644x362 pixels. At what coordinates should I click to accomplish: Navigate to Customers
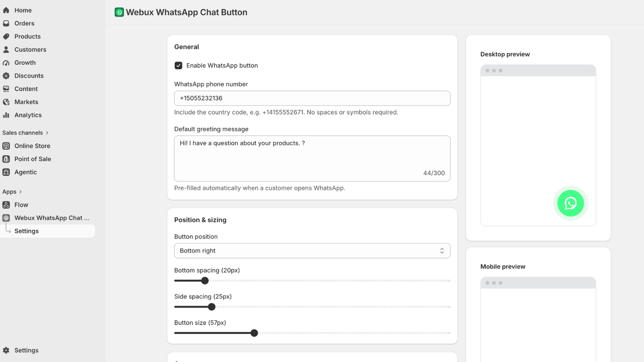30,49
